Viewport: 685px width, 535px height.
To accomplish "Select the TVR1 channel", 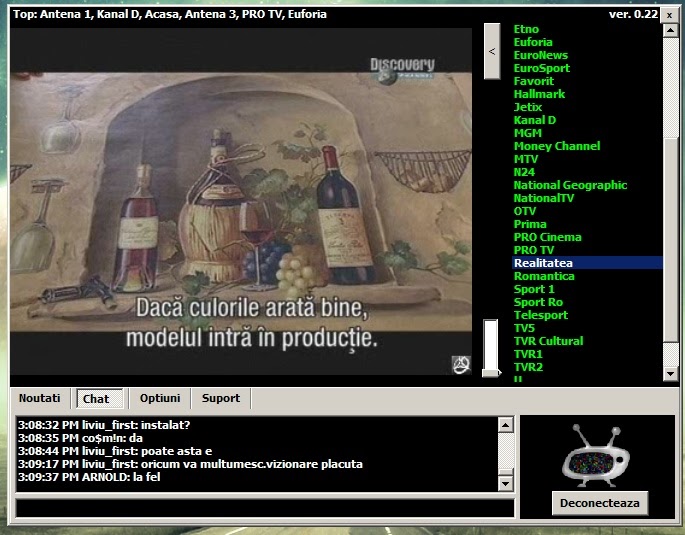I will pos(528,354).
